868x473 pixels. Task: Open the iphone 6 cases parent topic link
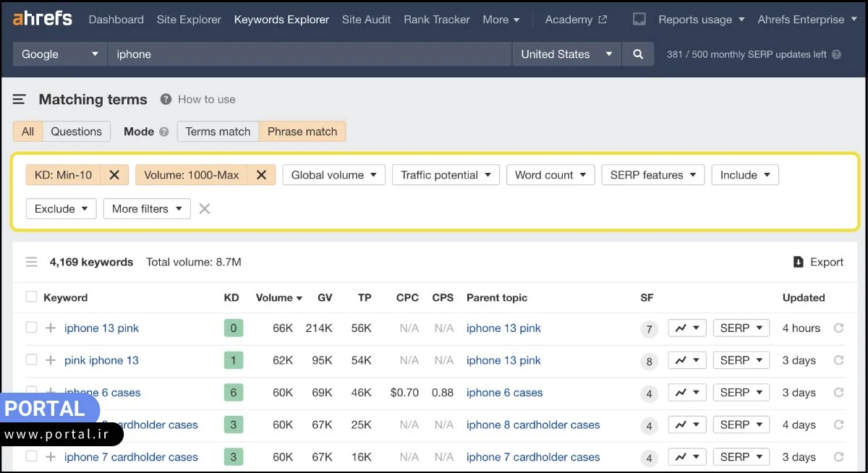point(504,393)
